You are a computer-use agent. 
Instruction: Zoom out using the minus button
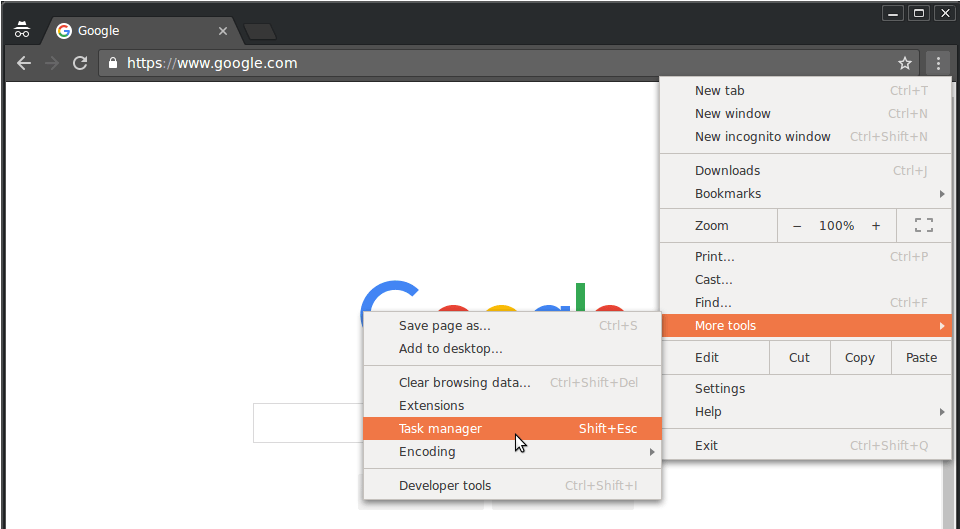click(797, 226)
